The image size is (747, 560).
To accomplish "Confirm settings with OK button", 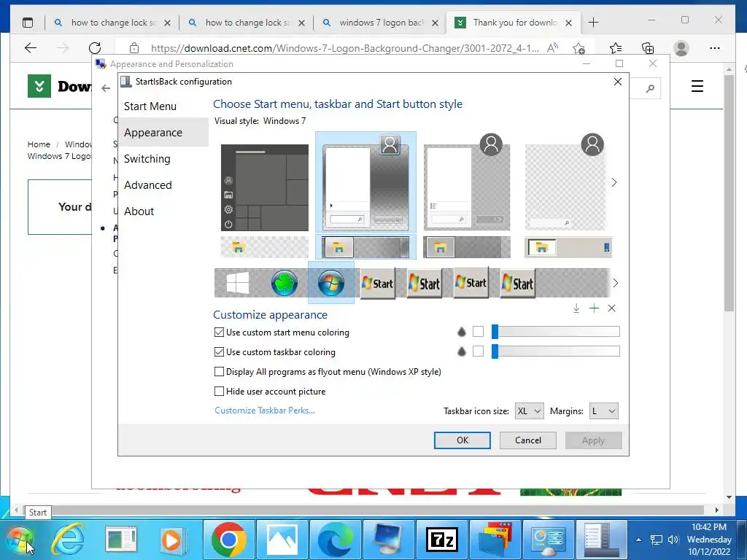I will click(x=462, y=440).
